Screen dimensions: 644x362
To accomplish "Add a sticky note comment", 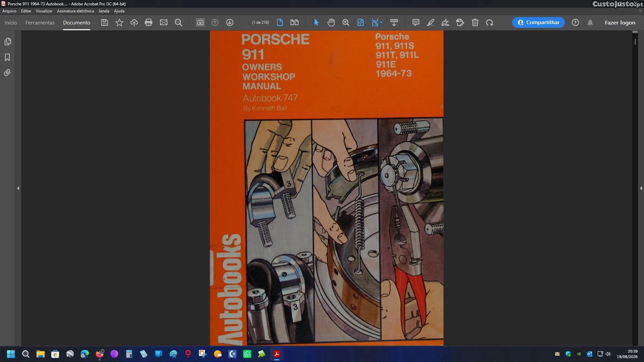I will [x=416, y=22].
